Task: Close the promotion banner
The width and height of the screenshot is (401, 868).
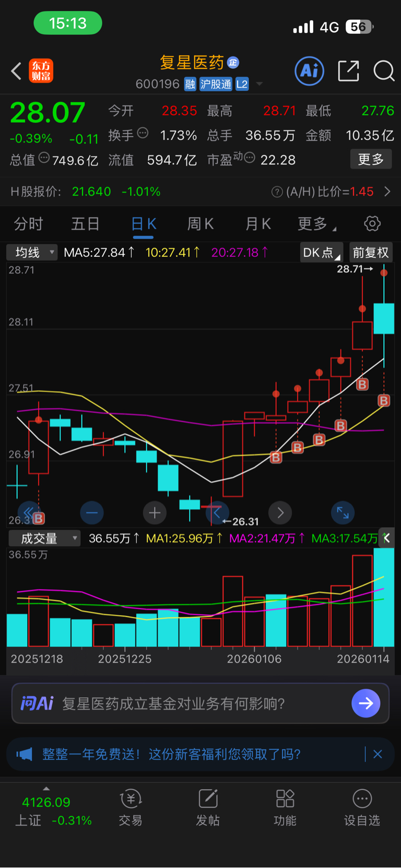Action: [378, 754]
